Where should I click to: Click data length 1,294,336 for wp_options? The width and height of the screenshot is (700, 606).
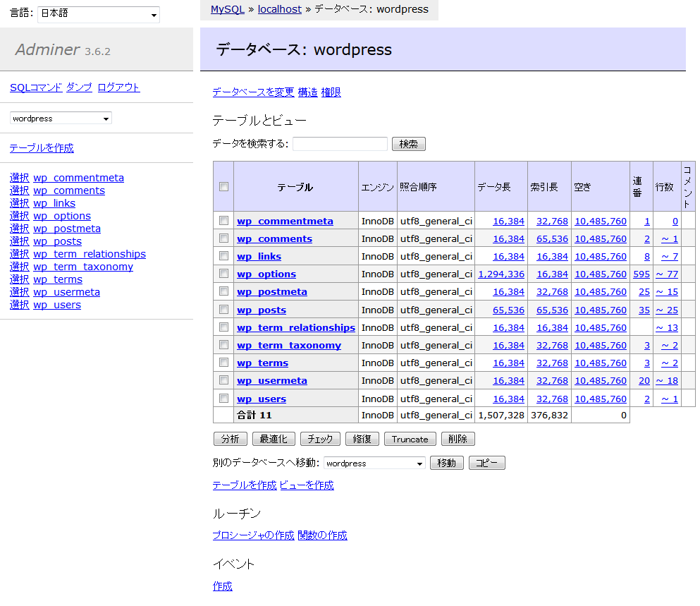pyautogui.click(x=501, y=274)
